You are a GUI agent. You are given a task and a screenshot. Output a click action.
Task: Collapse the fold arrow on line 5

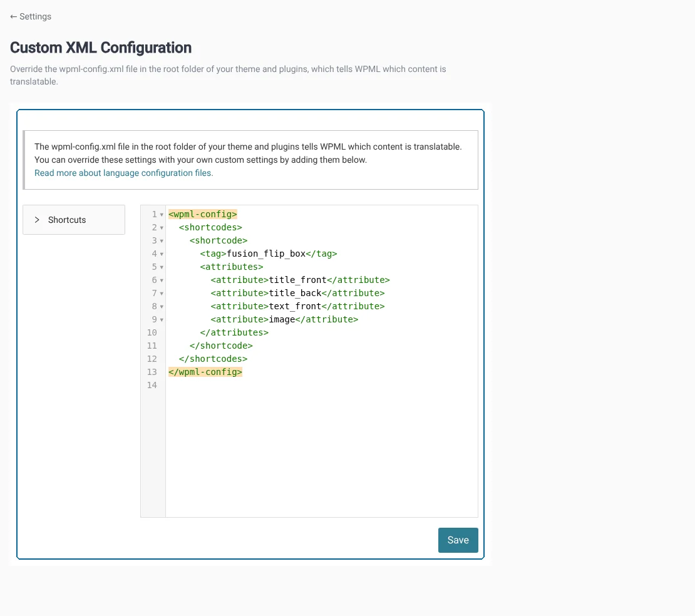coord(162,267)
